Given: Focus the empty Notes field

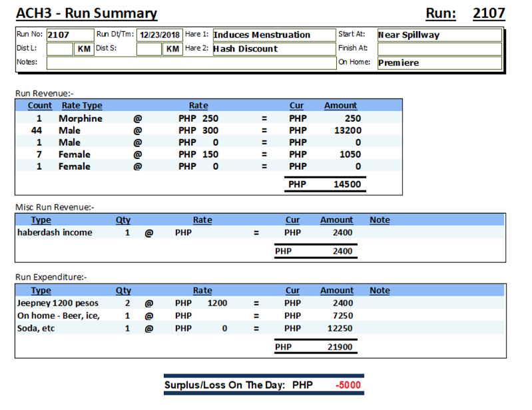Looking at the screenshot, I should tap(190, 63).
